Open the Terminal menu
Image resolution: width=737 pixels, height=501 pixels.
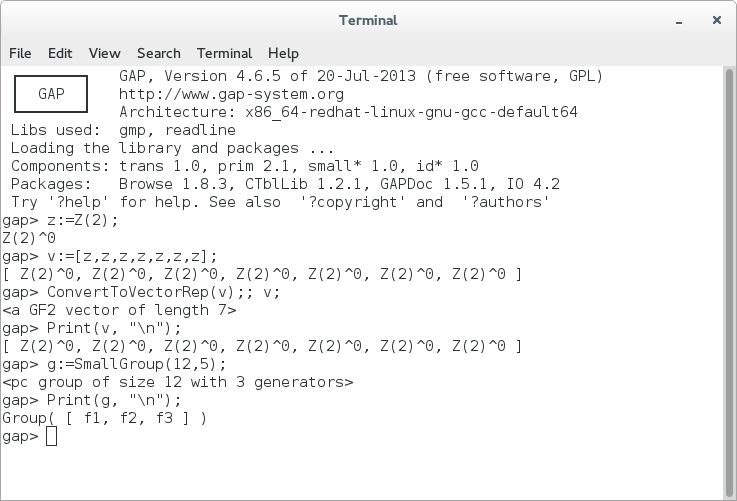(224, 53)
